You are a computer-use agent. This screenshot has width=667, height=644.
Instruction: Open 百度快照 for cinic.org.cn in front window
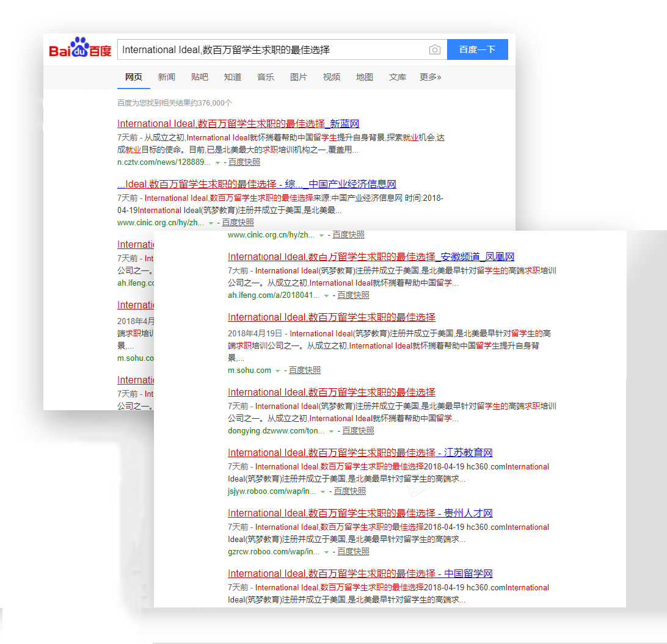(x=348, y=234)
